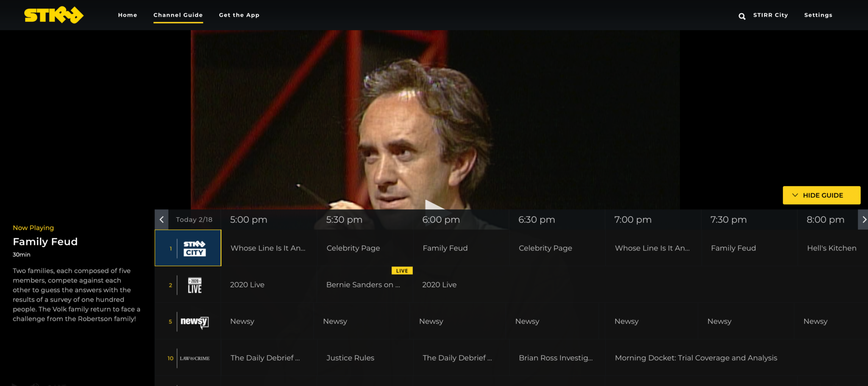Screen dimensions: 868x386
Task: Collapse guide with Hide Guide chevron
Action: pos(795,195)
